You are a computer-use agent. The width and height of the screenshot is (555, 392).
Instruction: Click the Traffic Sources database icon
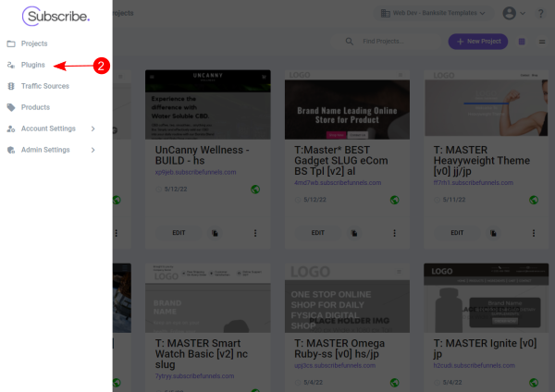[11, 86]
